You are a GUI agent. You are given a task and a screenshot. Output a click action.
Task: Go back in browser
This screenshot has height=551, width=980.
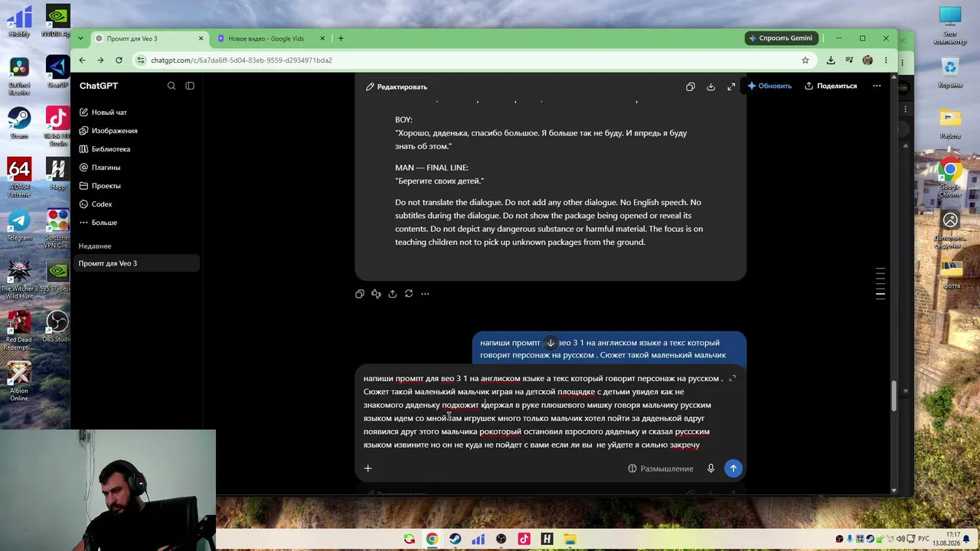(x=83, y=60)
